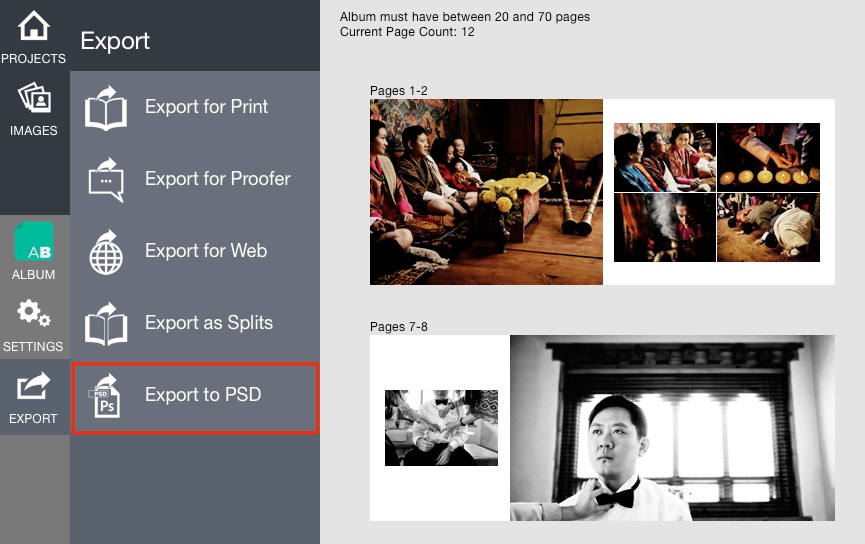The image size is (865, 544).
Task: Select the bowing people photo on page 2
Action: pyautogui.click(x=768, y=227)
